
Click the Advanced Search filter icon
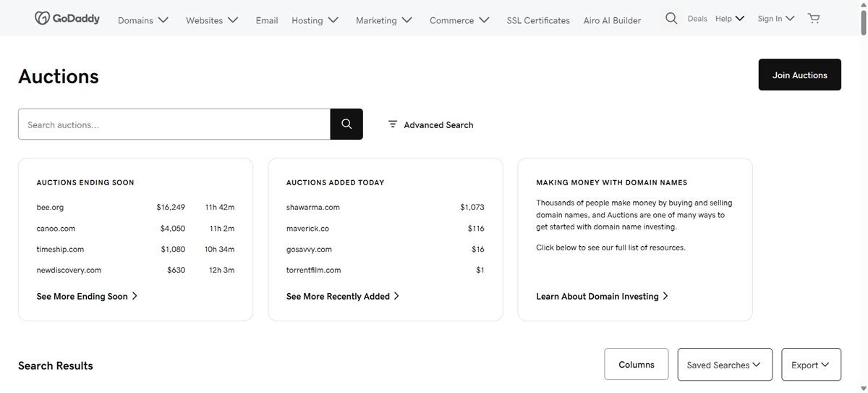pos(393,124)
